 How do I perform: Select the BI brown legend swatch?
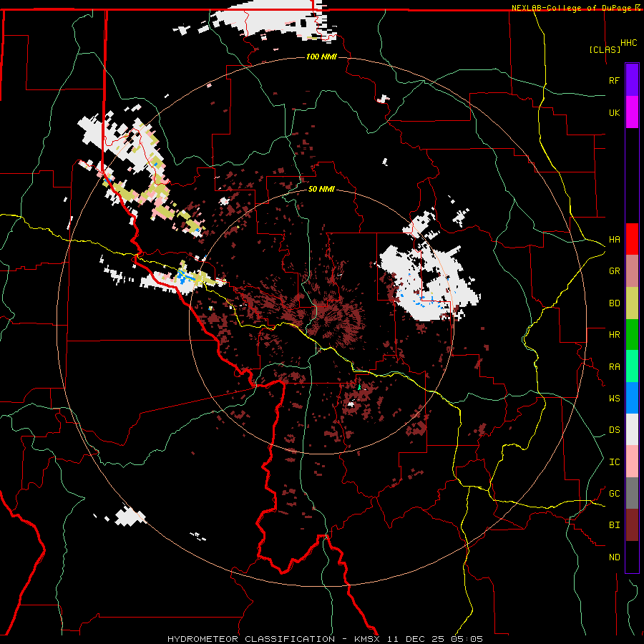click(x=632, y=525)
